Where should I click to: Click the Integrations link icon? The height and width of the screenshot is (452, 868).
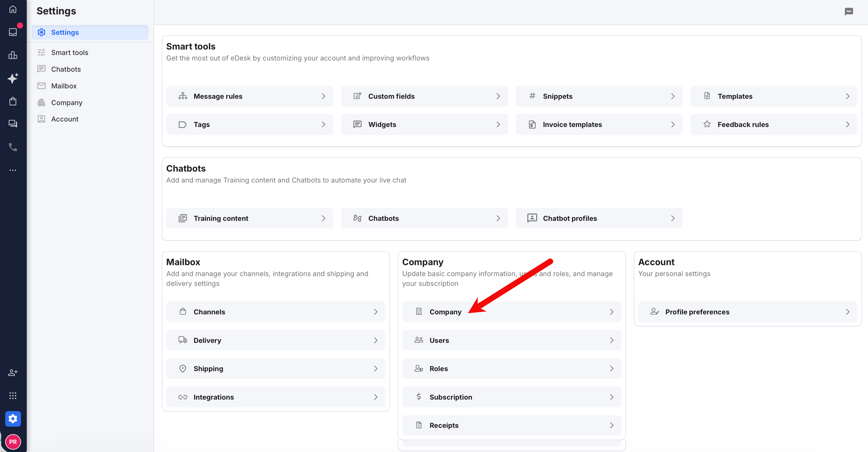click(x=183, y=397)
